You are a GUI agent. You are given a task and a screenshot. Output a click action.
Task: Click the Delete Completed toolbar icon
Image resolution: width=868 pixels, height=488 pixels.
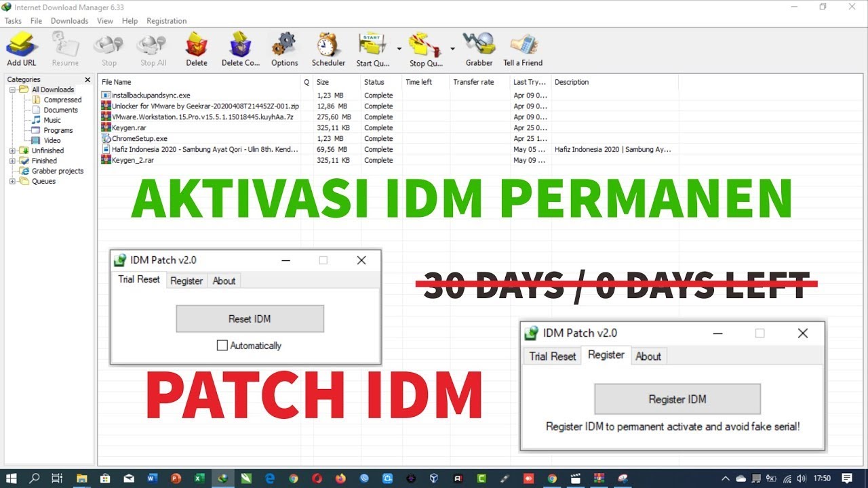pyautogui.click(x=241, y=49)
